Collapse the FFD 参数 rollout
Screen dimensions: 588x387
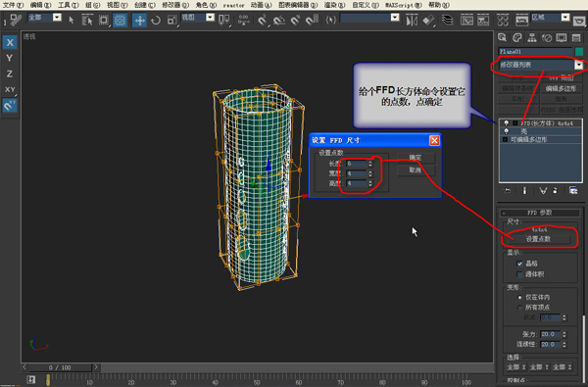pyautogui.click(x=540, y=213)
